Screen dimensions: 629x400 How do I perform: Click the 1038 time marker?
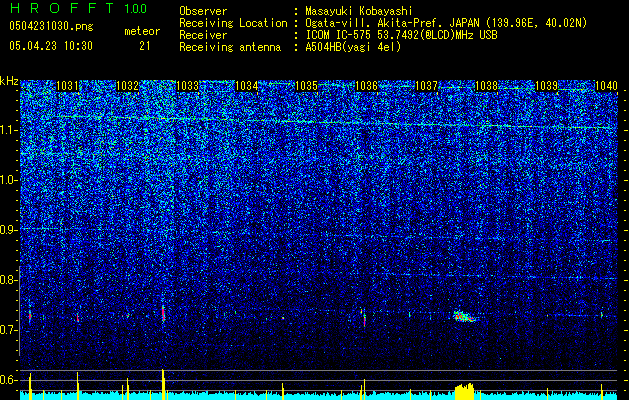(486, 86)
